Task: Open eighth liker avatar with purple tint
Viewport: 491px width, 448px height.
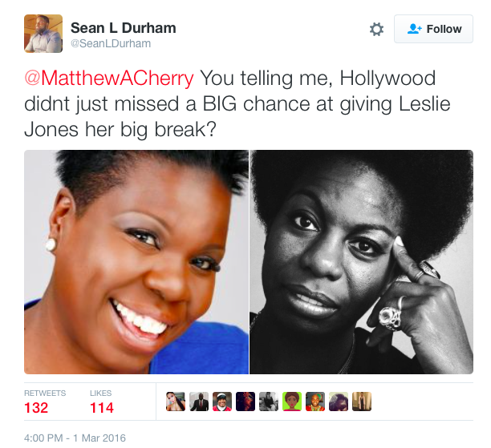Action: 339,402
